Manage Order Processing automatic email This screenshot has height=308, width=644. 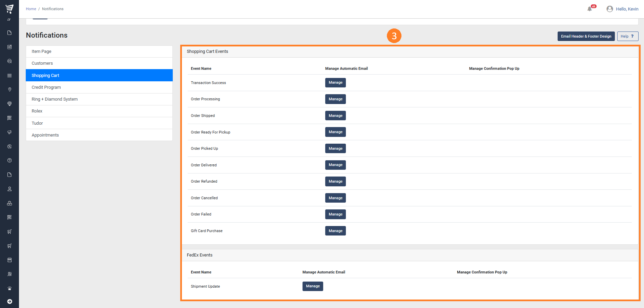[335, 99]
